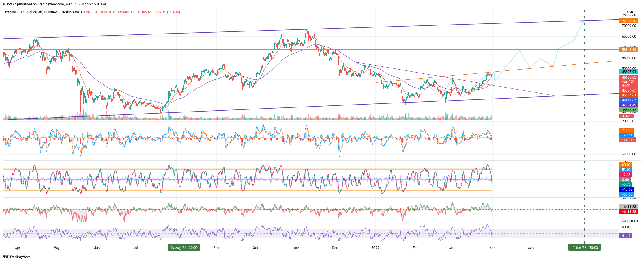The height and width of the screenshot is (262, 644).
Task: Click the May label beside Jun
Action: [57, 248]
